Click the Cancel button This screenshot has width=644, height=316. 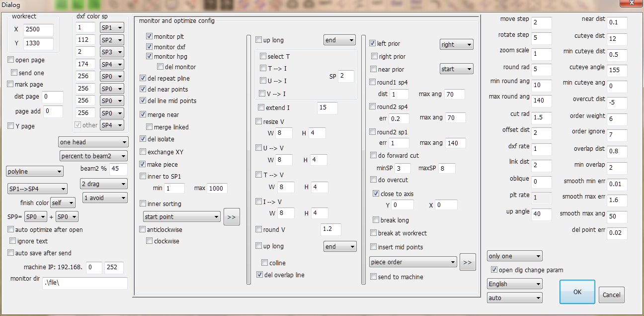tap(611, 295)
